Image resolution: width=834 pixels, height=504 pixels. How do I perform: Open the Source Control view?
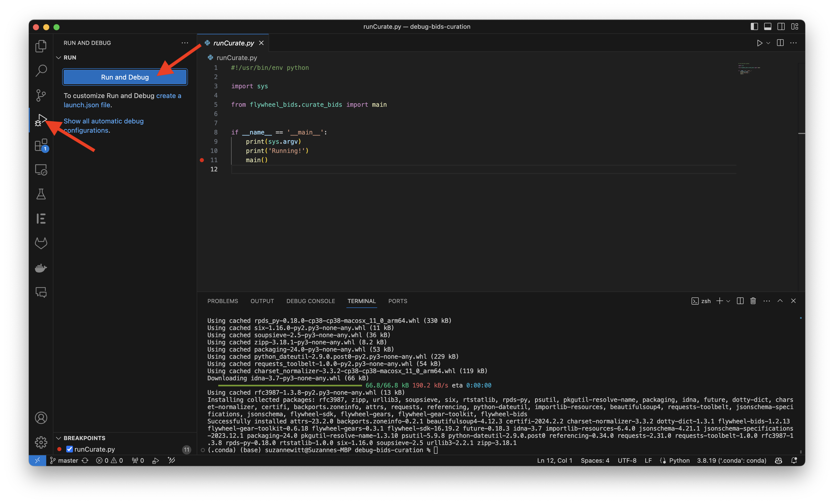click(x=41, y=95)
